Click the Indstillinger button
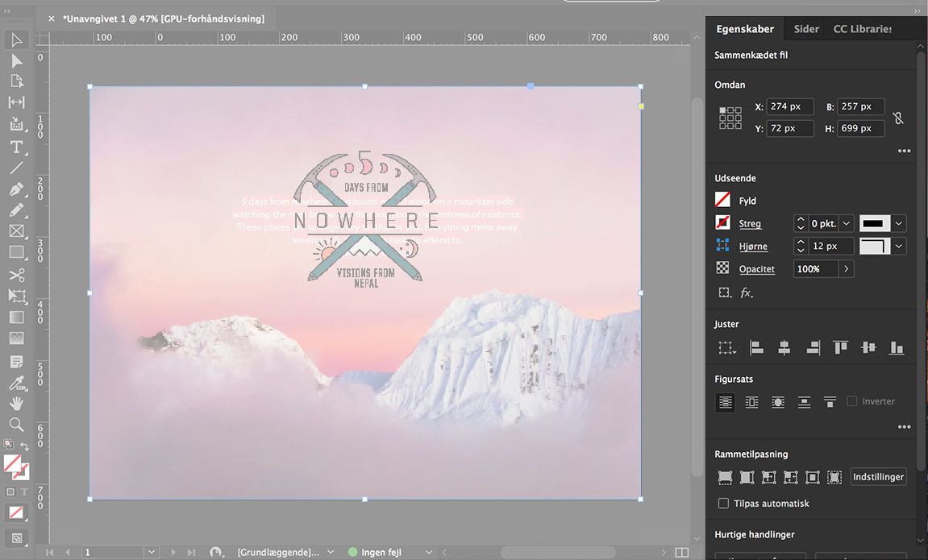This screenshot has height=560, width=928. click(x=878, y=477)
